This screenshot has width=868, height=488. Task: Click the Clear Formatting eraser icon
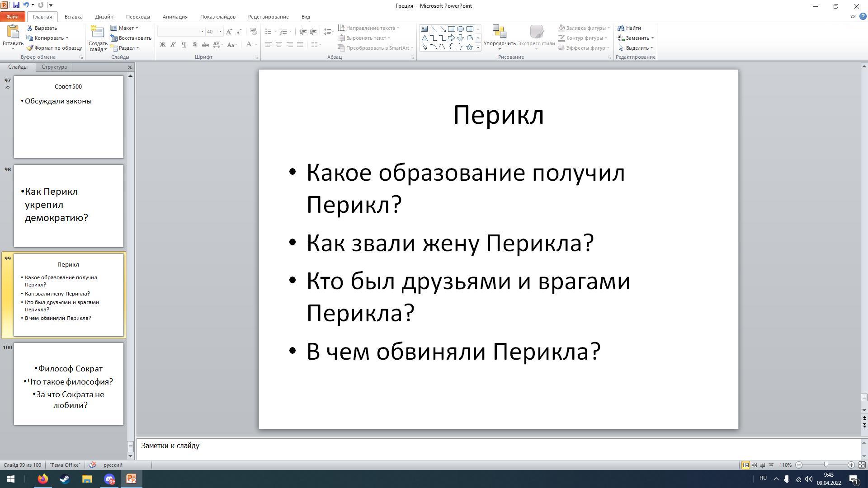(x=253, y=32)
